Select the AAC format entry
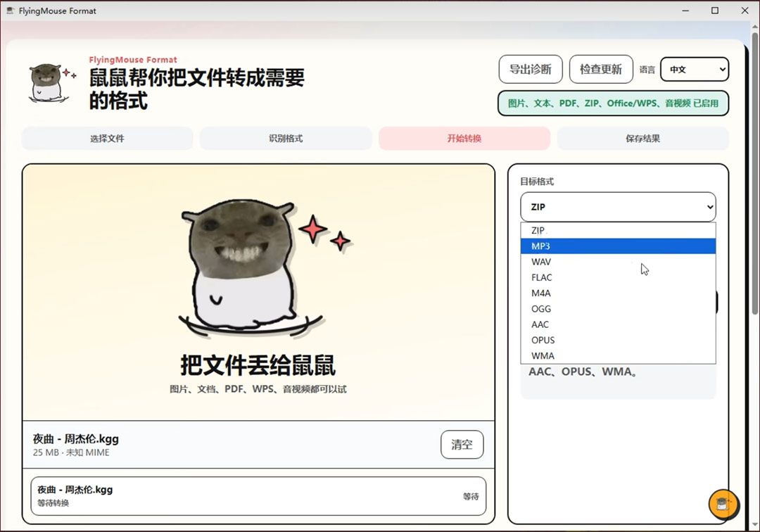Screen dimensions: 760x532 coord(618,324)
